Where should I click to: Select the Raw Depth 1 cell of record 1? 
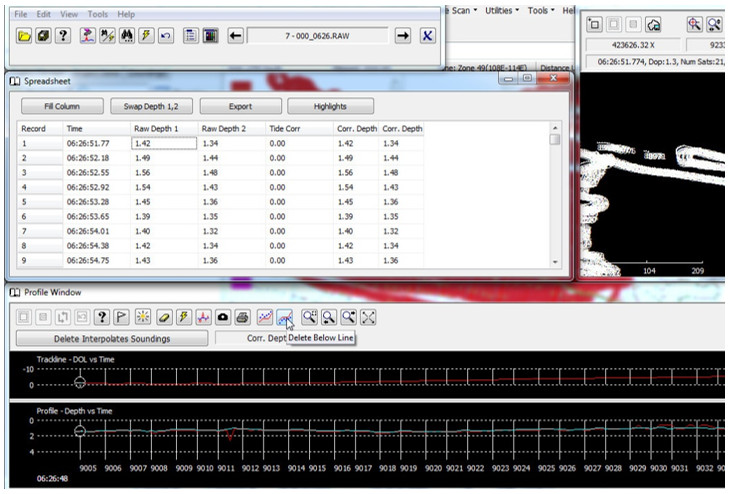click(164, 144)
